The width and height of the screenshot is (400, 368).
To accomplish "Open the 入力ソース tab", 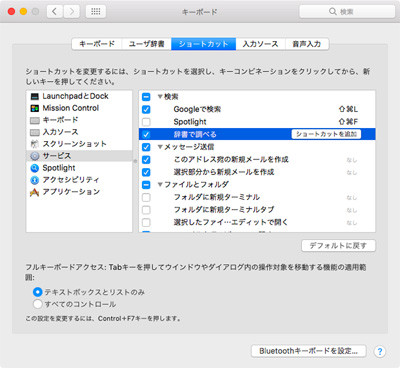I will [261, 44].
